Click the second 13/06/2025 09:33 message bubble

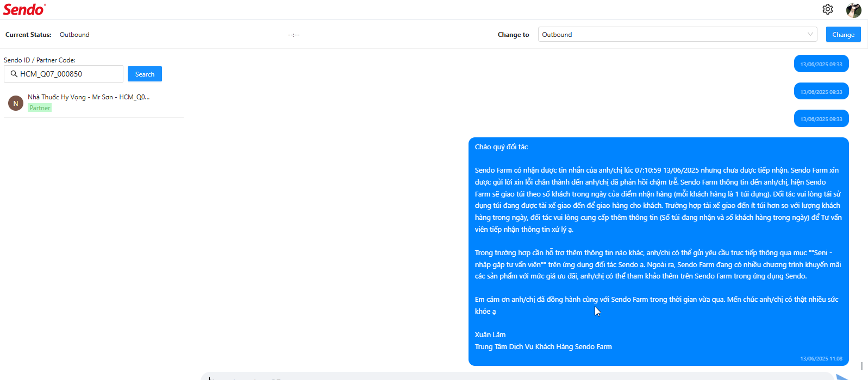[x=821, y=91]
